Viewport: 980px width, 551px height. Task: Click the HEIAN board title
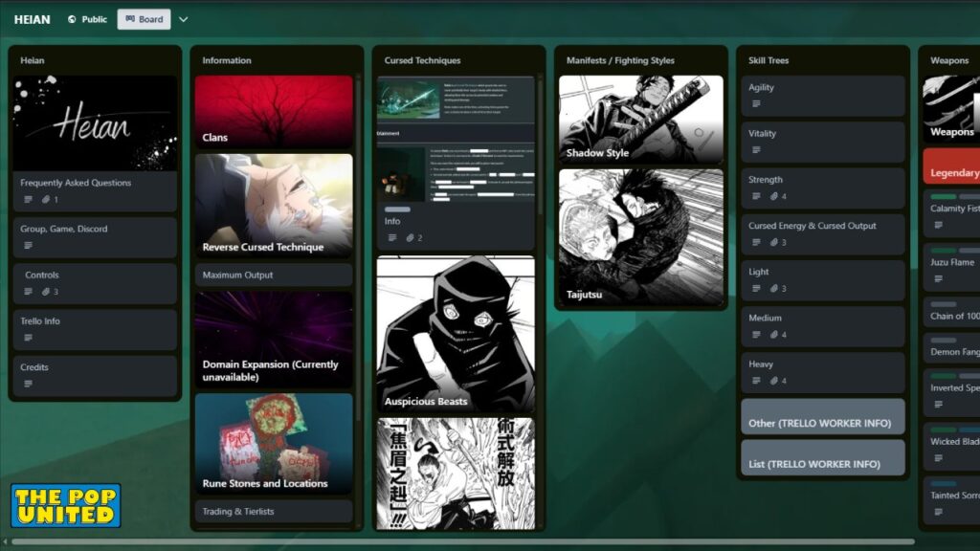tap(32, 19)
